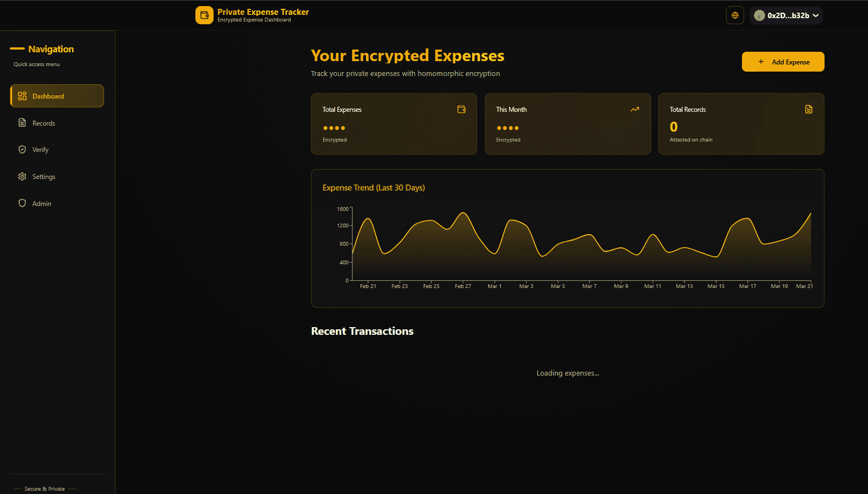
Task: Open the Records page
Action: 57,123
